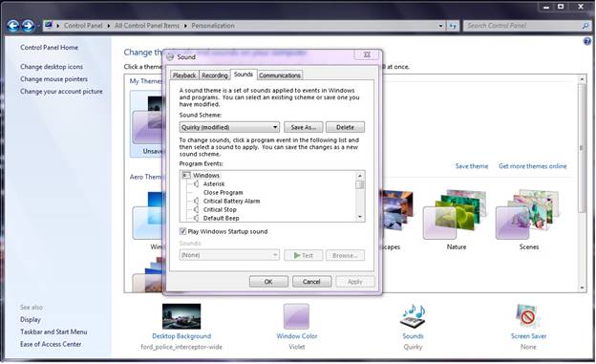
Task: Open the Help question mark icon
Action: click(586, 41)
